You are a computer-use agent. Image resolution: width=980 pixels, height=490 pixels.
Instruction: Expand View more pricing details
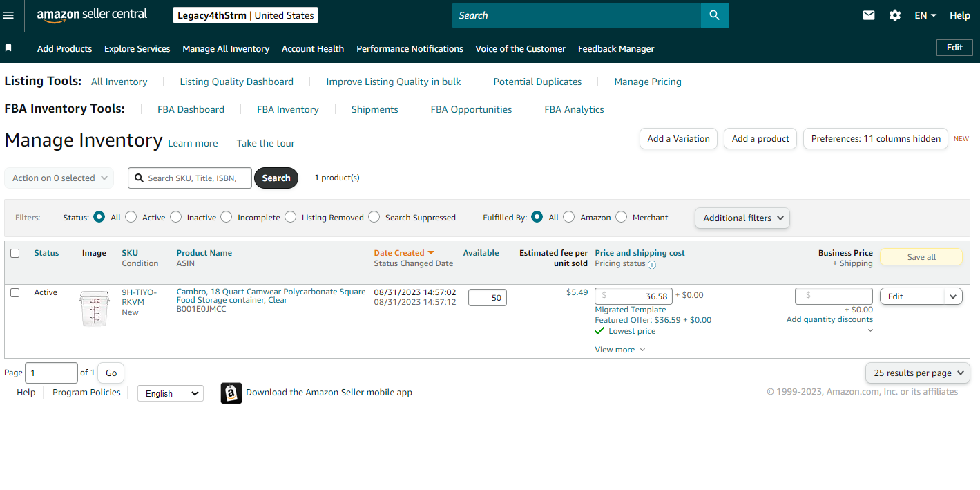click(x=620, y=350)
